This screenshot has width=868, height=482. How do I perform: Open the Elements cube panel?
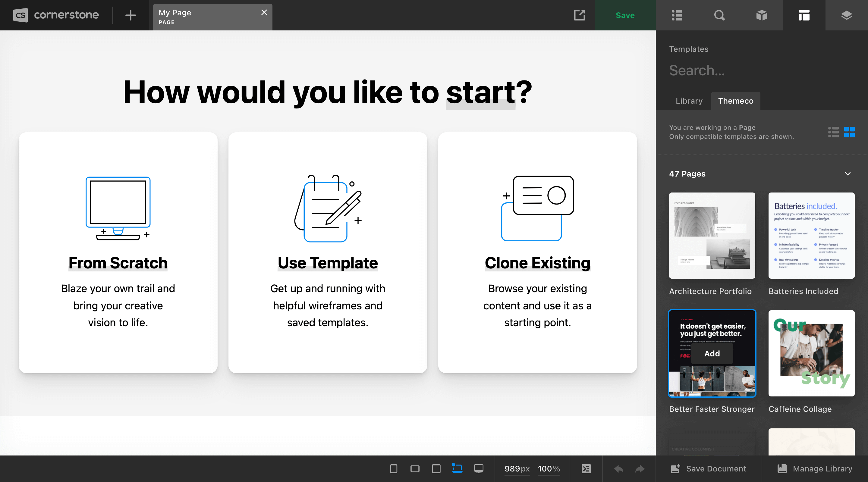point(762,15)
